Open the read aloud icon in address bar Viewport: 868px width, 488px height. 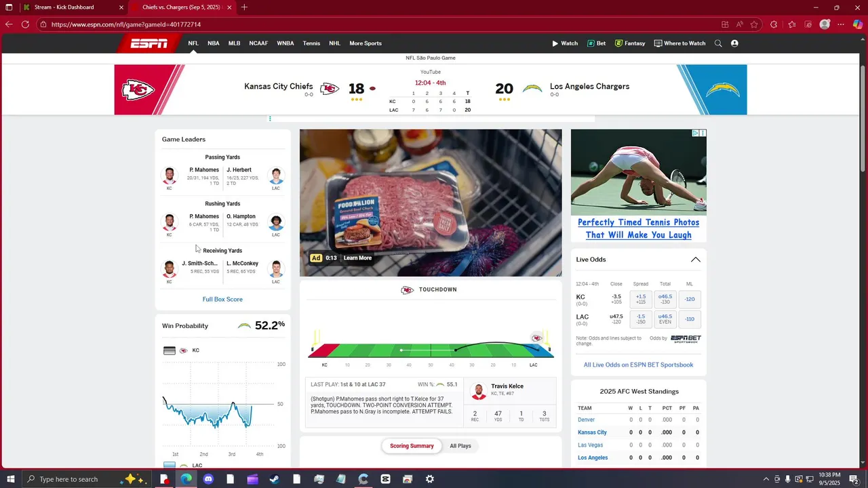tap(739, 24)
